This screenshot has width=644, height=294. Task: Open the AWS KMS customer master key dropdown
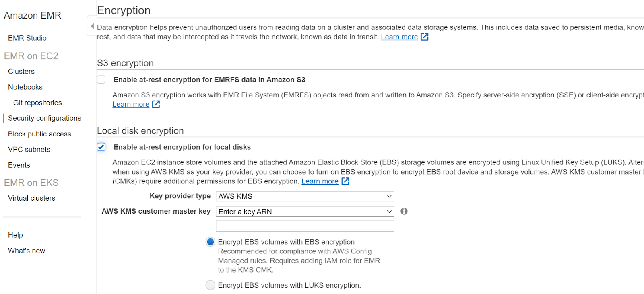coord(305,212)
